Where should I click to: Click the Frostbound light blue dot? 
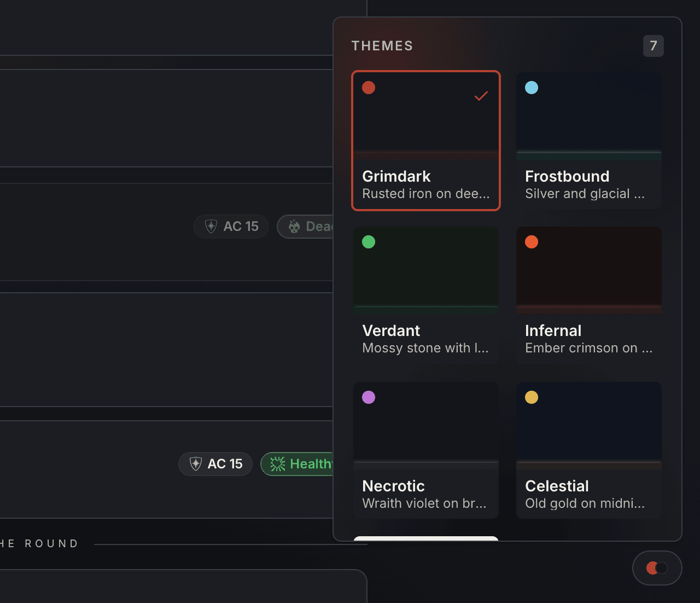pyautogui.click(x=532, y=88)
